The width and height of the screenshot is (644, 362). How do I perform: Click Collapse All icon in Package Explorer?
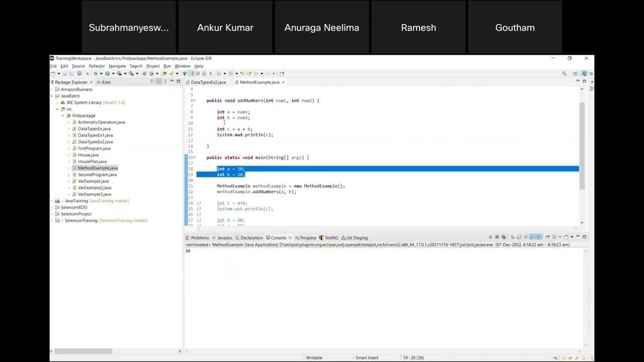(x=152, y=82)
